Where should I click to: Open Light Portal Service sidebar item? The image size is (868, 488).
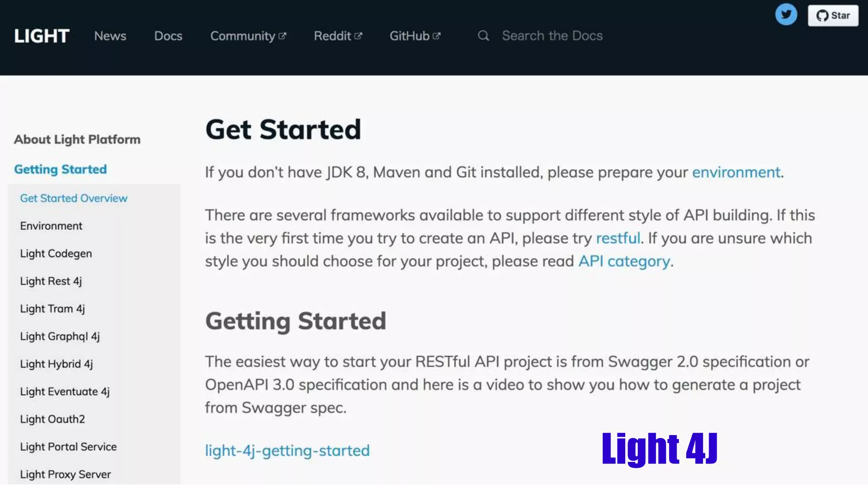68,446
